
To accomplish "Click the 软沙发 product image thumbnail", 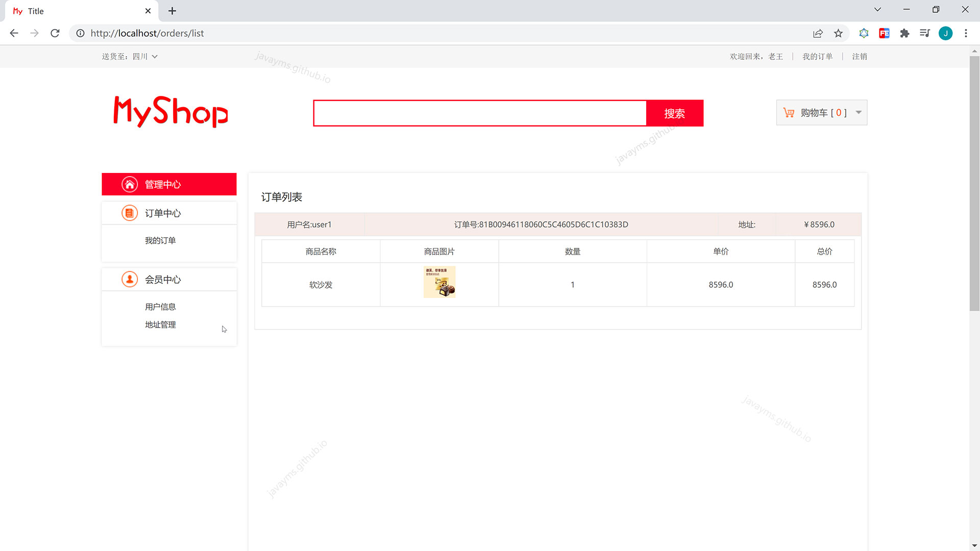I will (439, 282).
